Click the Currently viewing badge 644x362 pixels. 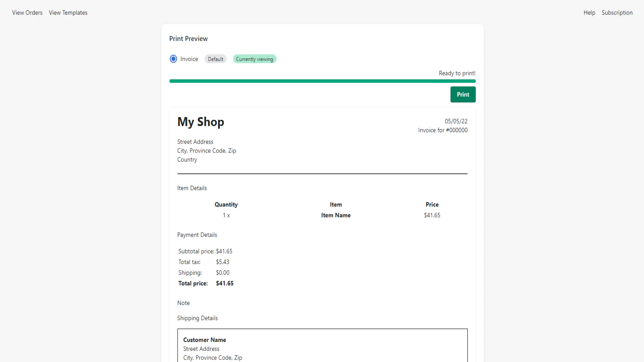(x=254, y=59)
